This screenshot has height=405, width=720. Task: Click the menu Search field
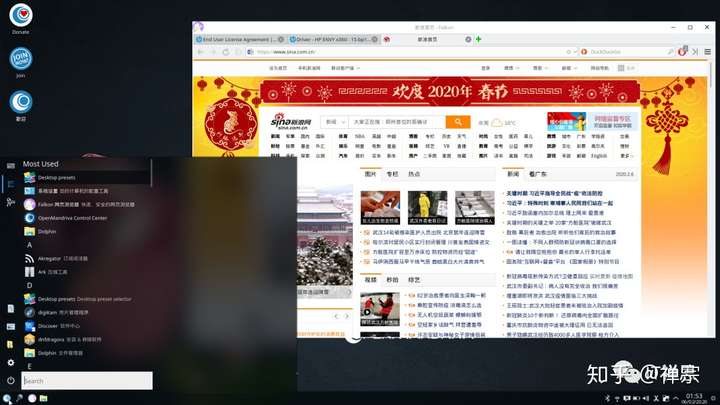tap(87, 381)
